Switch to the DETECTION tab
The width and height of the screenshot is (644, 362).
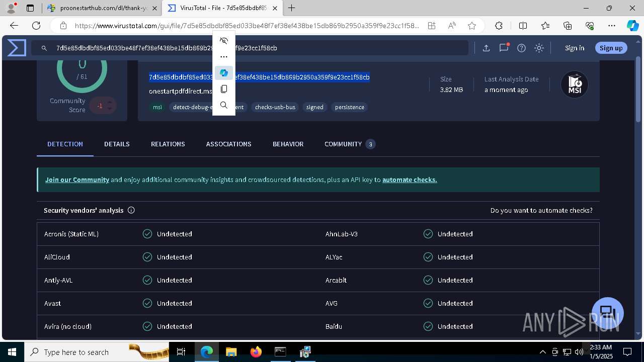pos(65,144)
